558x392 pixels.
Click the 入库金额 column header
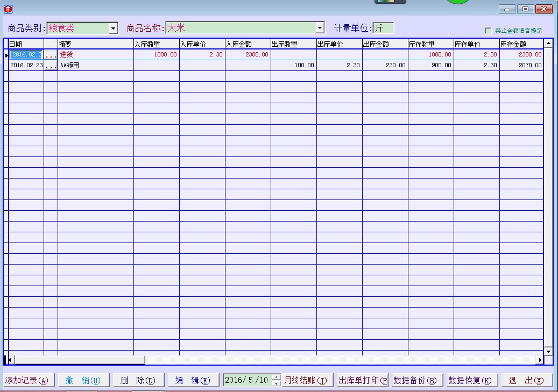[248, 44]
